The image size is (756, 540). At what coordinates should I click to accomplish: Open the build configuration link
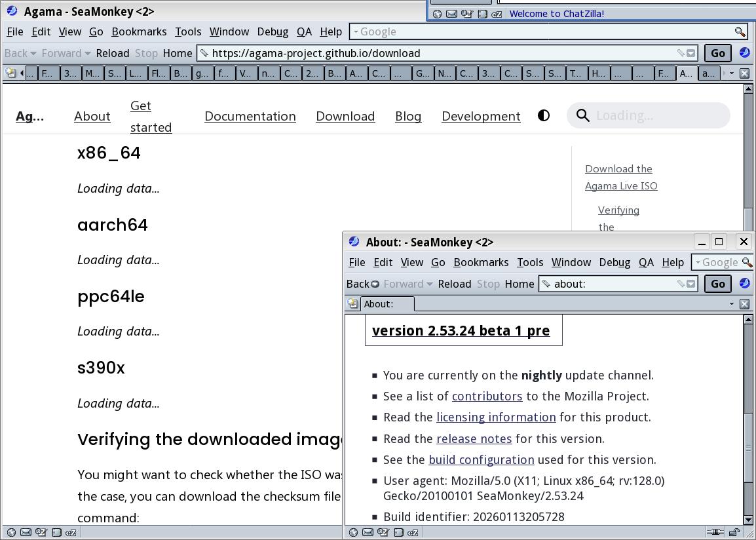click(481, 459)
